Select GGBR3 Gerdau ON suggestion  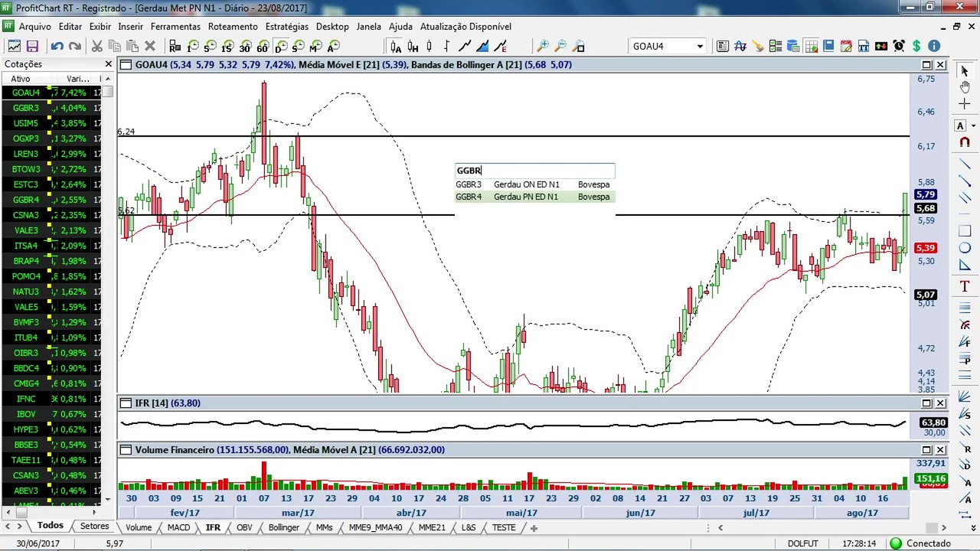point(534,184)
